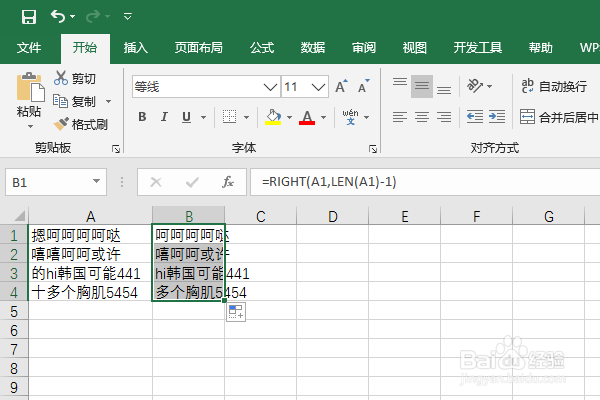Open the fill color dropdown arrow
The height and width of the screenshot is (400, 600).
click(x=289, y=117)
